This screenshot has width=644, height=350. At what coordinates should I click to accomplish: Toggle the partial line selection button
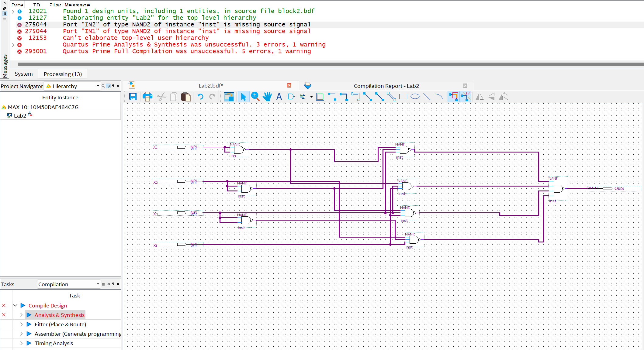pyautogui.click(x=466, y=97)
